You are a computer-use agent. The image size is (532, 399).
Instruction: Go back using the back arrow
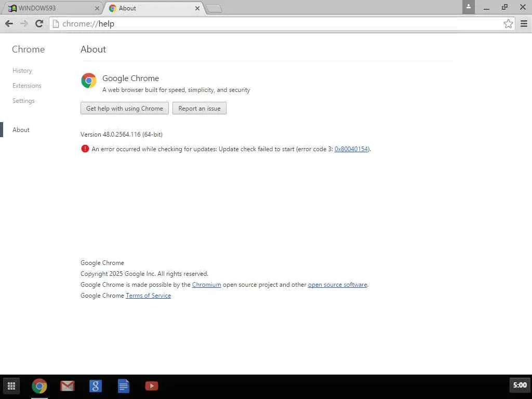point(9,23)
